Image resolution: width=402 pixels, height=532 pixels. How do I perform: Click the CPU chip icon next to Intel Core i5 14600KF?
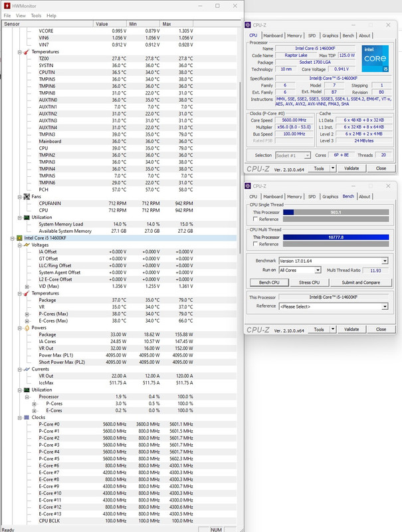20,238
